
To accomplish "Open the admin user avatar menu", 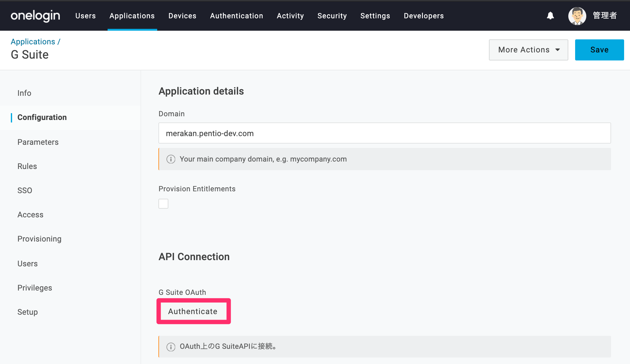I will click(577, 16).
